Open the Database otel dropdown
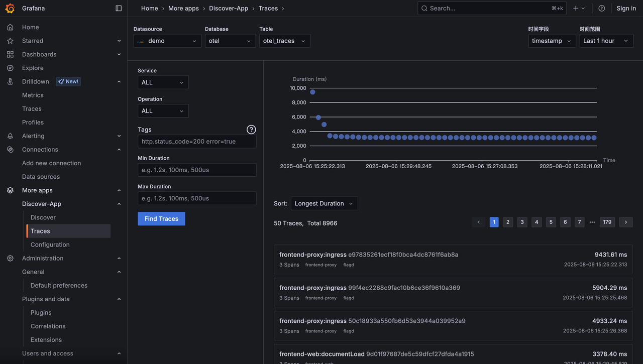643x364 pixels. point(230,41)
